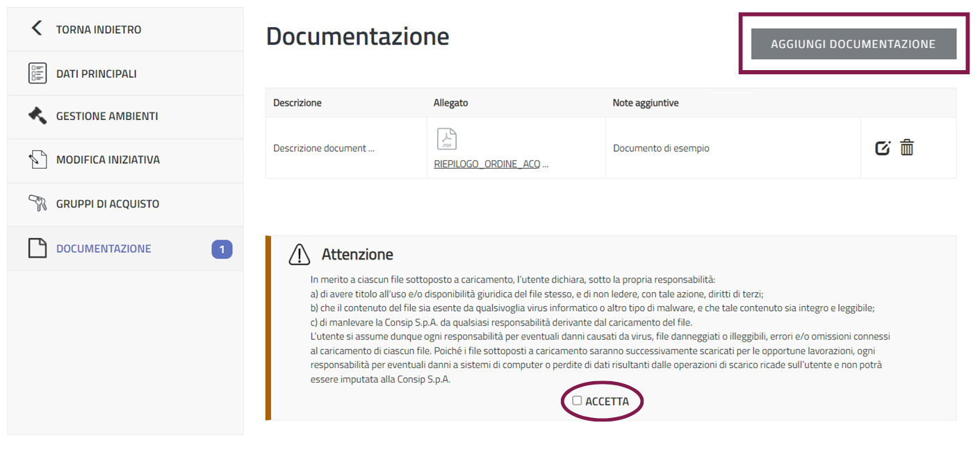
Task: Open the RIEPILOGO_ORDINE_ACQ attachment link
Action: tap(491, 165)
